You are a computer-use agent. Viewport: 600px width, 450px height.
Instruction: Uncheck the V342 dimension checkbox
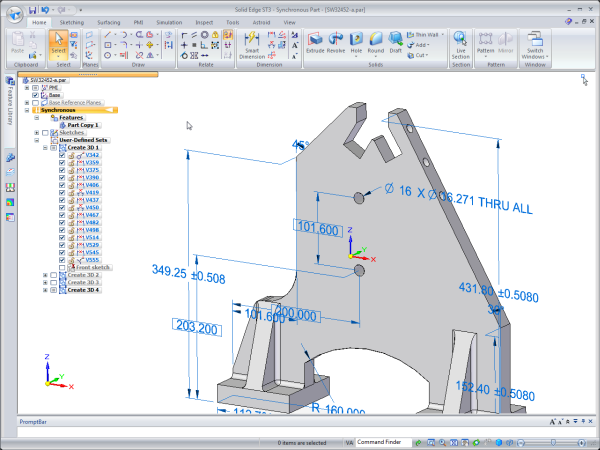click(x=62, y=156)
